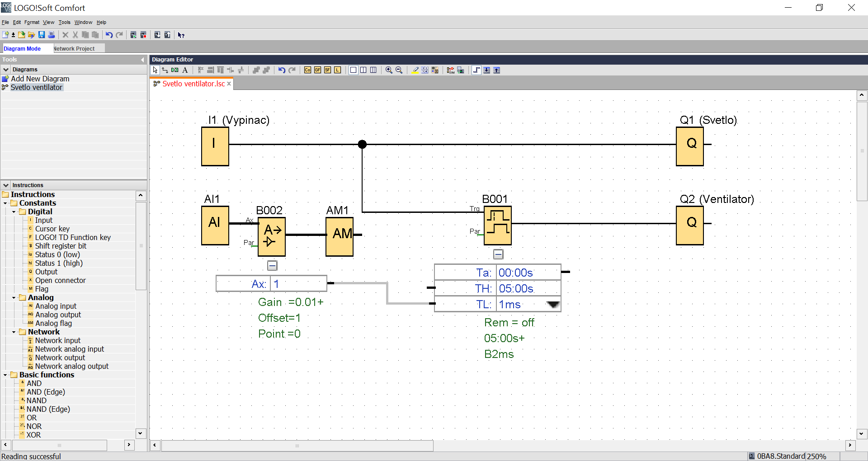The image size is (868, 461).
Task: Toggle the Co constants toolbar button
Action: pyautogui.click(x=307, y=70)
